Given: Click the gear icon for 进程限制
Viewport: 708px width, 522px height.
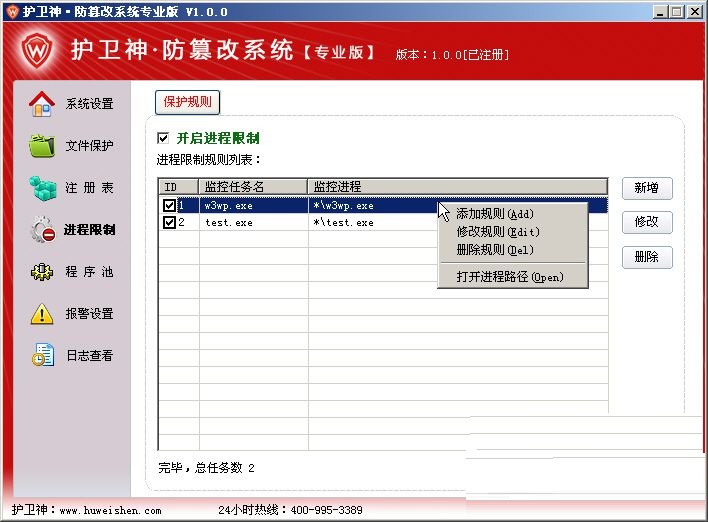Looking at the screenshot, I should [x=41, y=230].
